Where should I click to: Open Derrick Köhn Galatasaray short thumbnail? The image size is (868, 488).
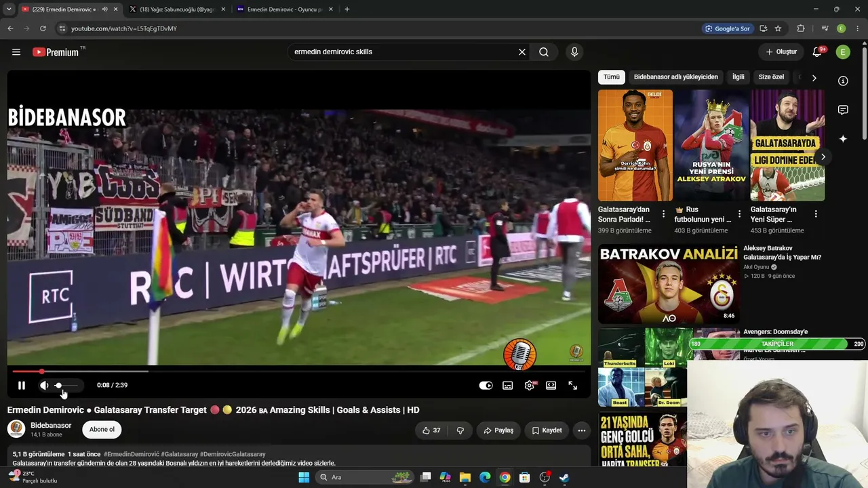(635, 145)
